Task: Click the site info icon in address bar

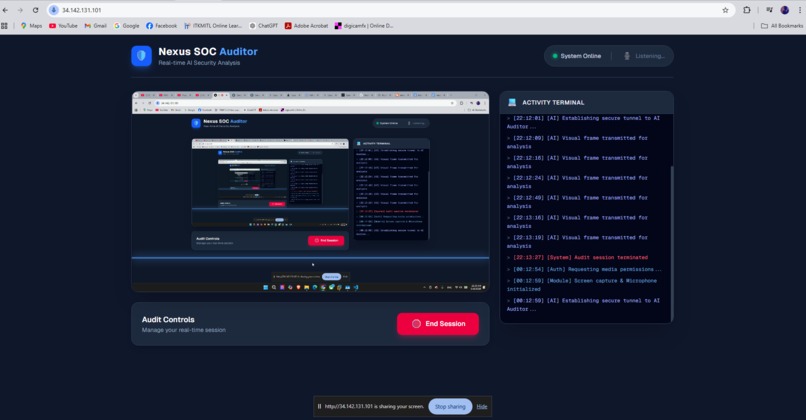Action: [x=53, y=10]
